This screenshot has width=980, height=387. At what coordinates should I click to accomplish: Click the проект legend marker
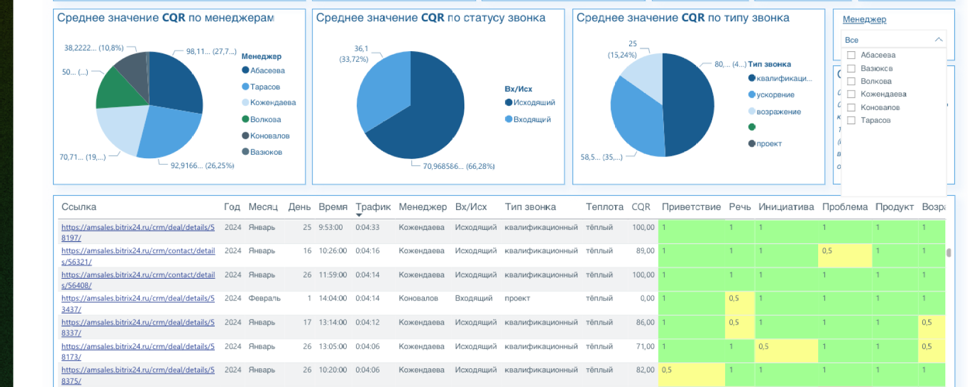point(752,144)
